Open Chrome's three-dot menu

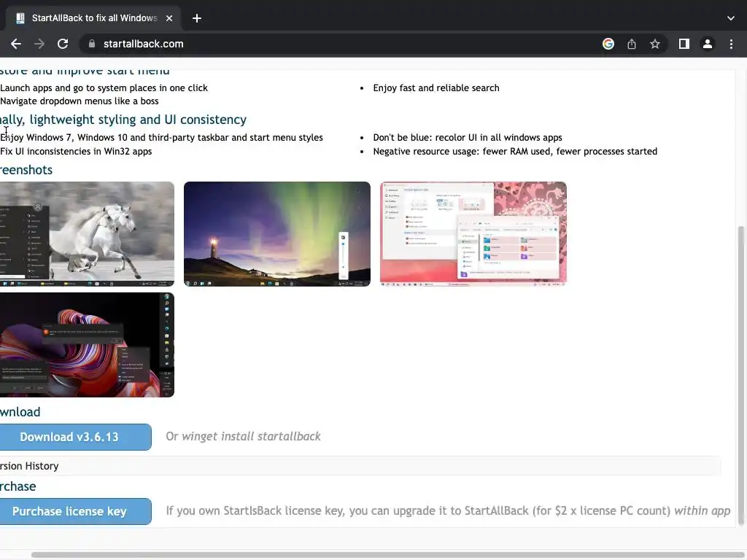[x=731, y=44]
